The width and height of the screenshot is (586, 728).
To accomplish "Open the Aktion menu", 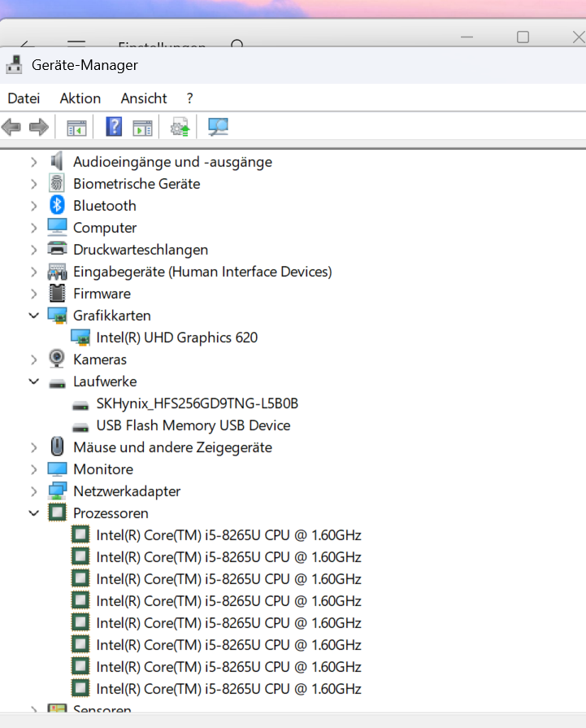I will coord(80,98).
